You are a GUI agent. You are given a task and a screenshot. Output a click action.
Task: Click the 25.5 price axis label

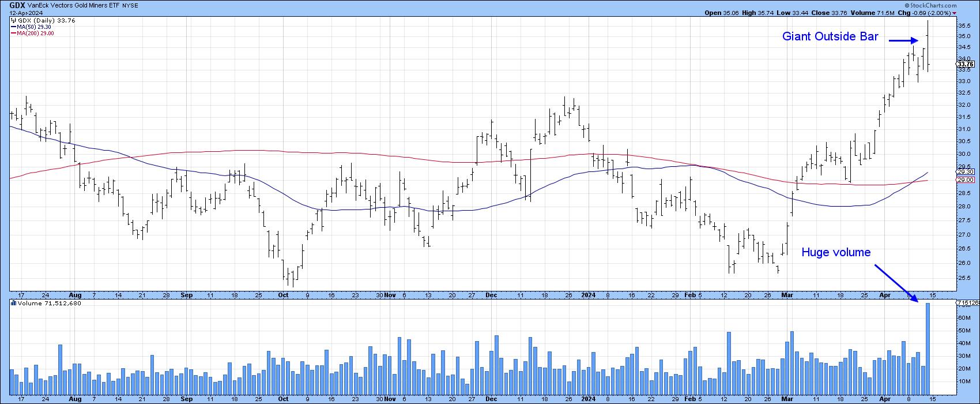(x=963, y=278)
